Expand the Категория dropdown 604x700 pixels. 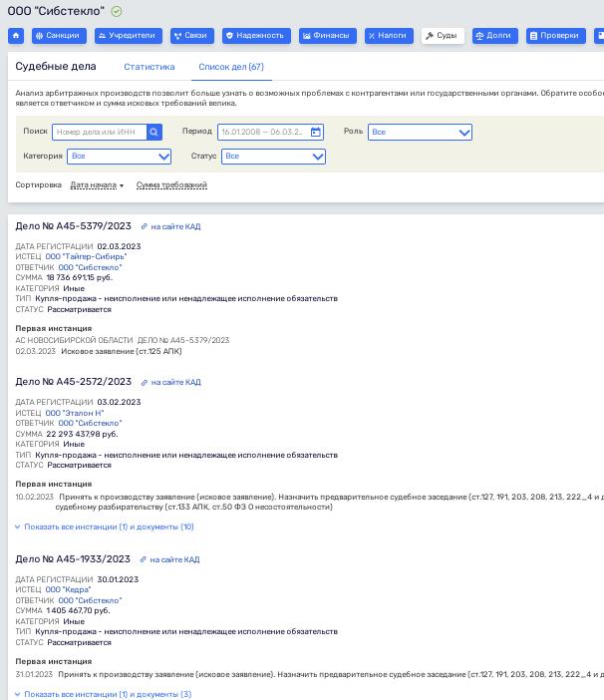119,157
